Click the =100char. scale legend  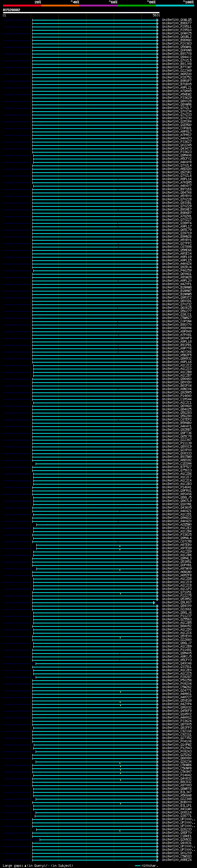point(147,866)
